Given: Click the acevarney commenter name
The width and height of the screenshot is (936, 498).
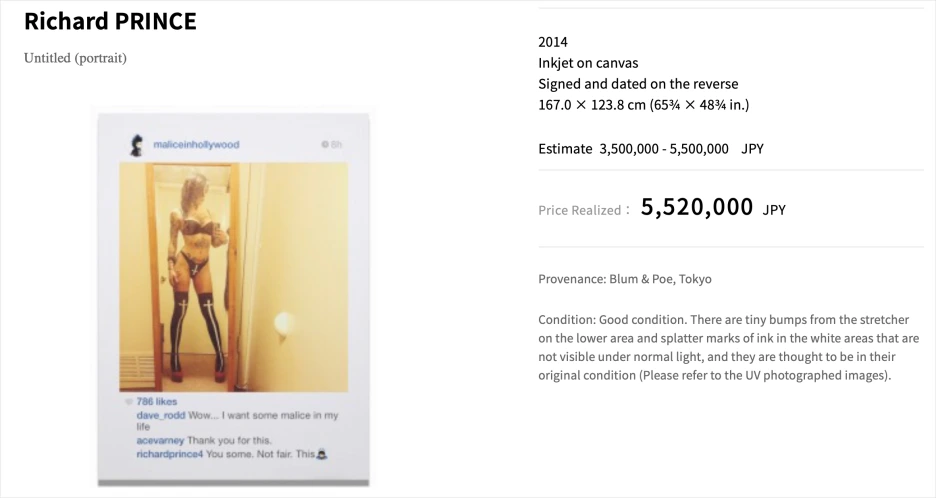Looking at the screenshot, I should [x=161, y=440].
